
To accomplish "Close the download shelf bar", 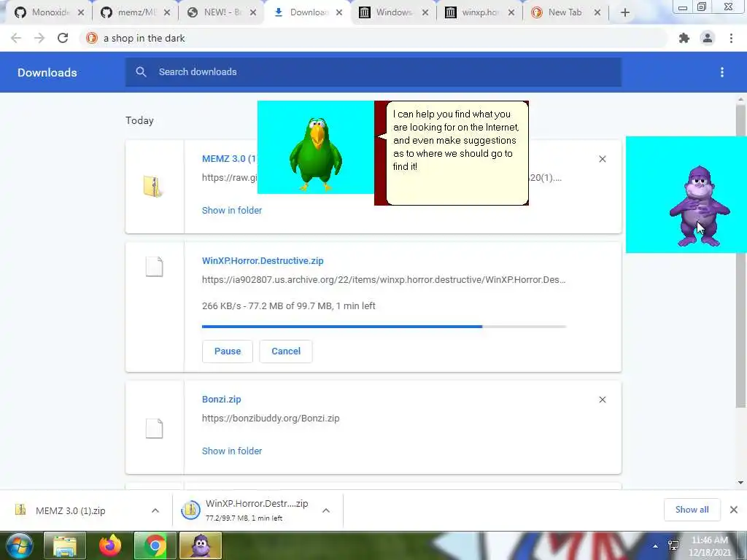I will (734, 510).
